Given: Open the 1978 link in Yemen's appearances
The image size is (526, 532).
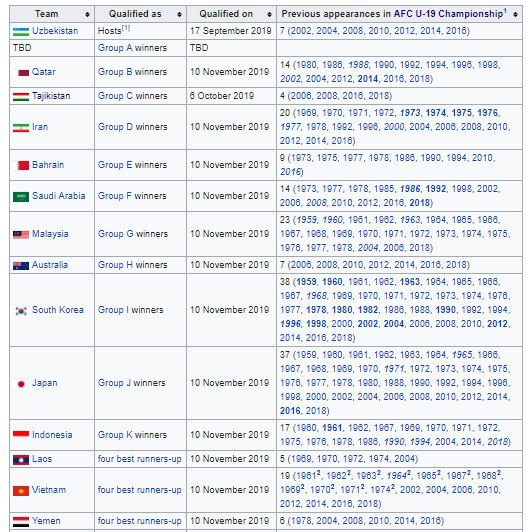Looking at the screenshot, I should pos(301,521).
